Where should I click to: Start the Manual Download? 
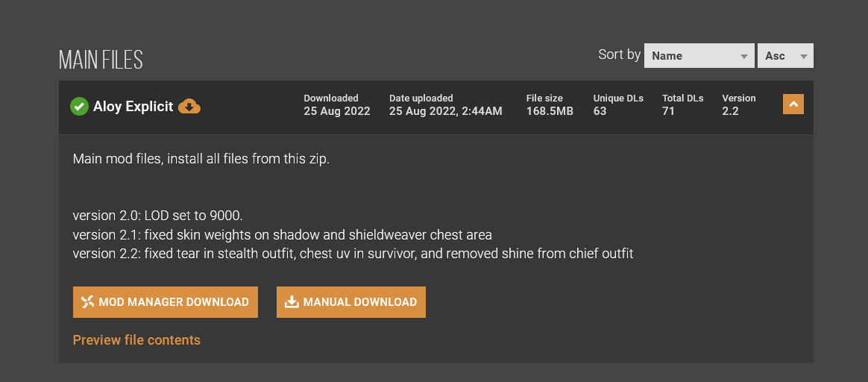click(351, 301)
